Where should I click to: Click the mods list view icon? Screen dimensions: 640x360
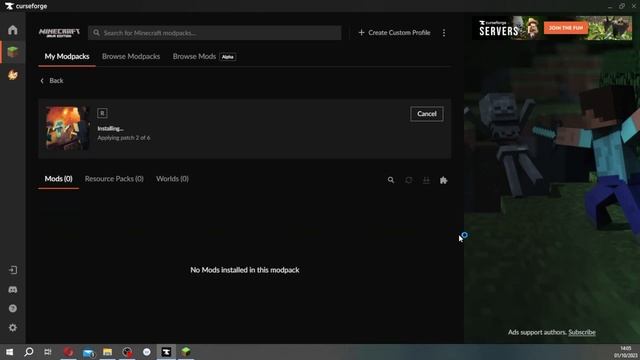(426, 180)
